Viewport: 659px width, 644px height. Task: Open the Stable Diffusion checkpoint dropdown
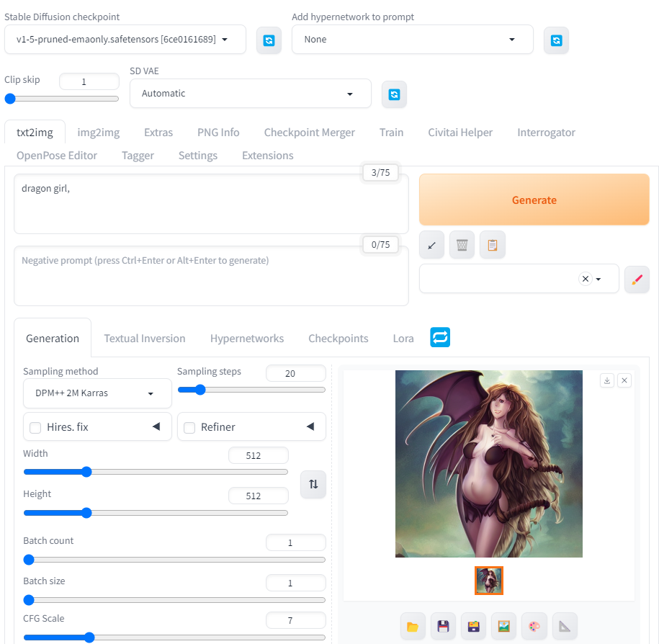[x=125, y=40]
